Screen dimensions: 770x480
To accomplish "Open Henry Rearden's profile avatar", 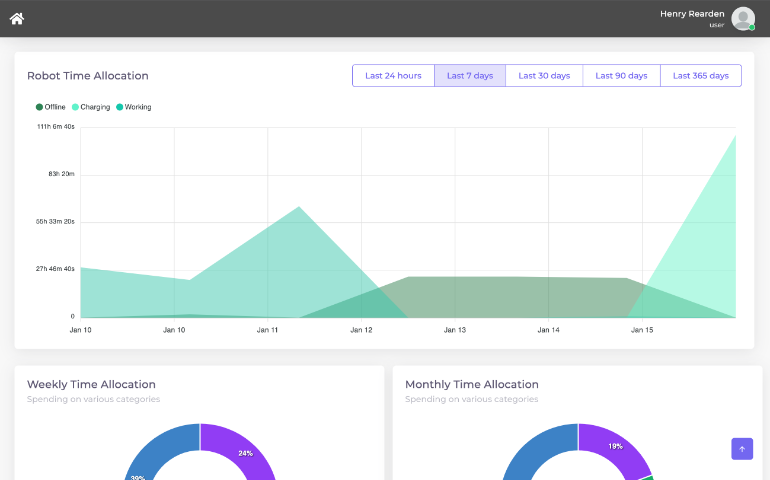I will (x=743, y=19).
